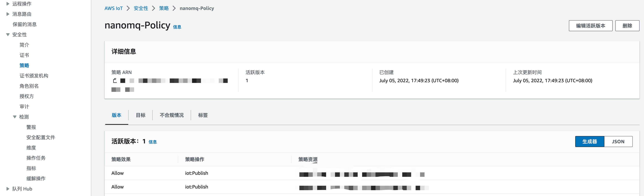
Task: Navigate to 策略 breadcrumb link
Action: click(x=164, y=8)
